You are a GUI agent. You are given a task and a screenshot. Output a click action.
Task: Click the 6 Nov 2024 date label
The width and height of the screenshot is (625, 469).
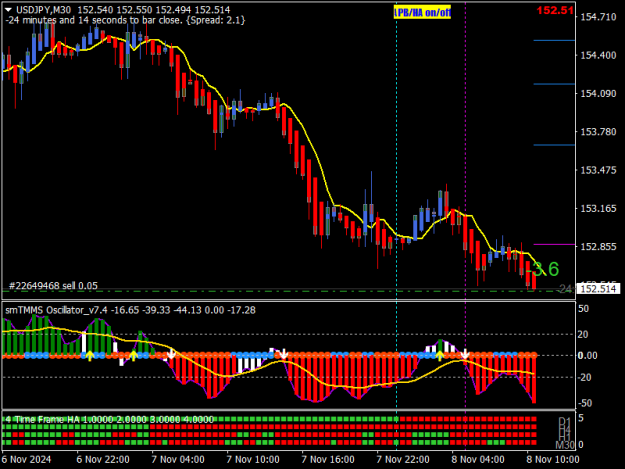(x=26, y=459)
